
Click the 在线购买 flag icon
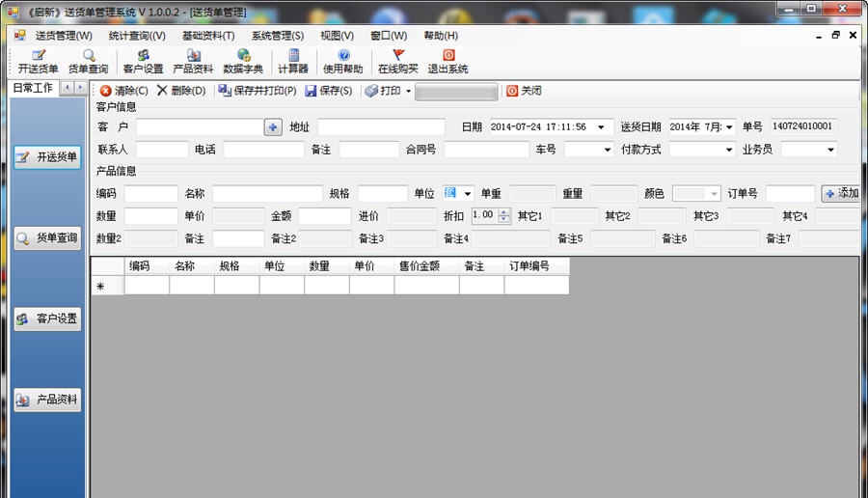click(398, 55)
